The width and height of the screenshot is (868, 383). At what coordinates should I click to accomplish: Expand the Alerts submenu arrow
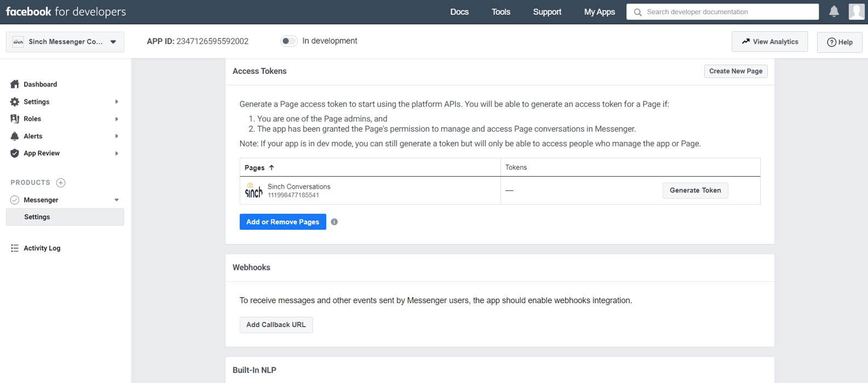click(x=117, y=136)
